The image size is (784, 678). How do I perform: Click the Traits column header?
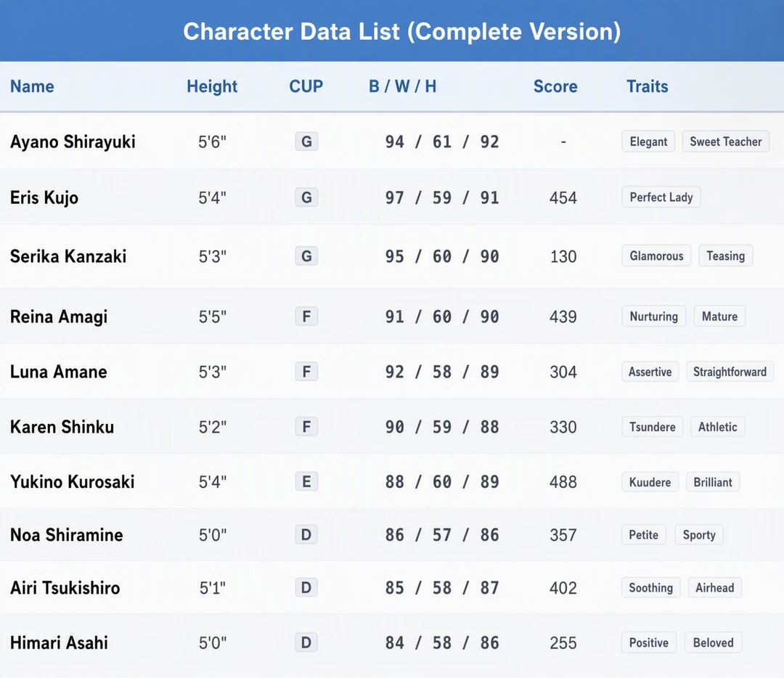pos(648,86)
